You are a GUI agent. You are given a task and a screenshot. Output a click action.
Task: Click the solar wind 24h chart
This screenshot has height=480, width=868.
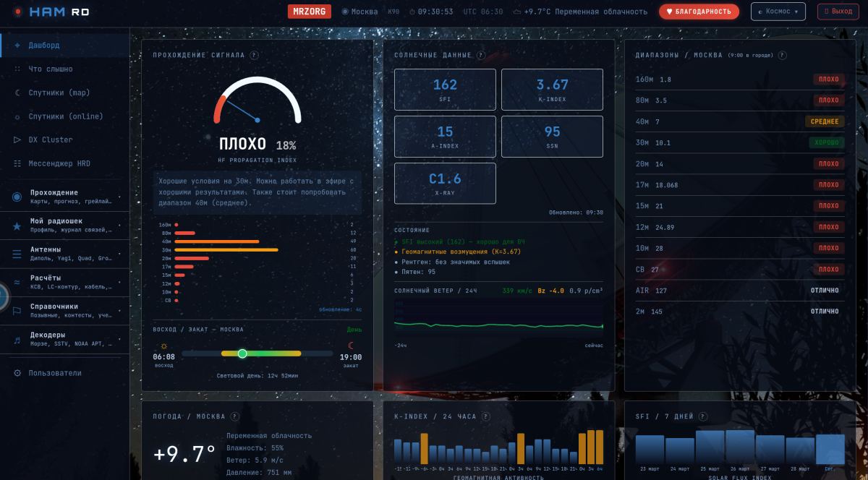tap(498, 319)
